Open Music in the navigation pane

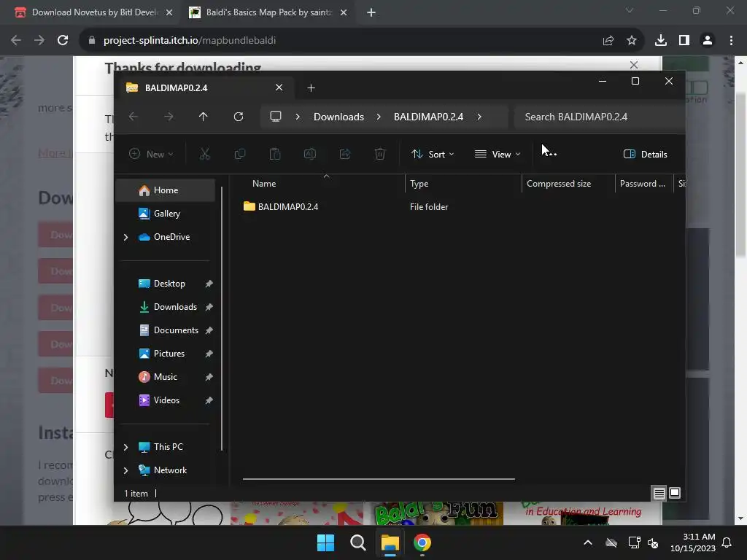coord(166,377)
